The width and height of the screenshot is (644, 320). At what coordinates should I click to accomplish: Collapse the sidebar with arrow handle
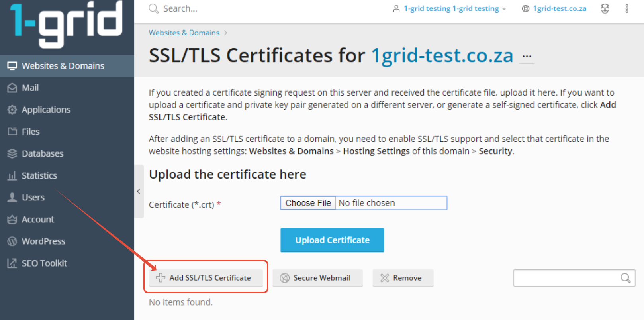(139, 191)
